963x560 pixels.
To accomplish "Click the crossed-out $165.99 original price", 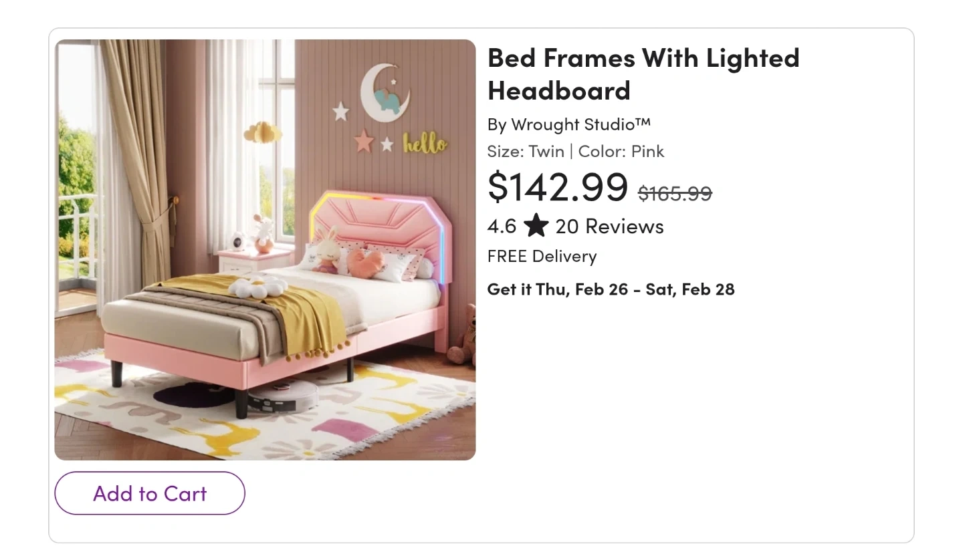I will (675, 193).
